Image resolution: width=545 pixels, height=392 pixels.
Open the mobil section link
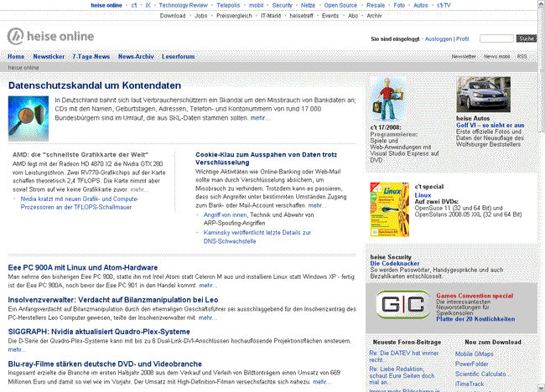click(x=257, y=5)
